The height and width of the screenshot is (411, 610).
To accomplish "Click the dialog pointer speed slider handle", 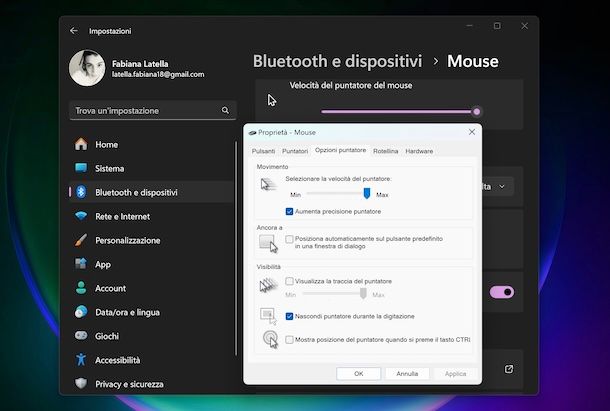I will [x=366, y=193].
